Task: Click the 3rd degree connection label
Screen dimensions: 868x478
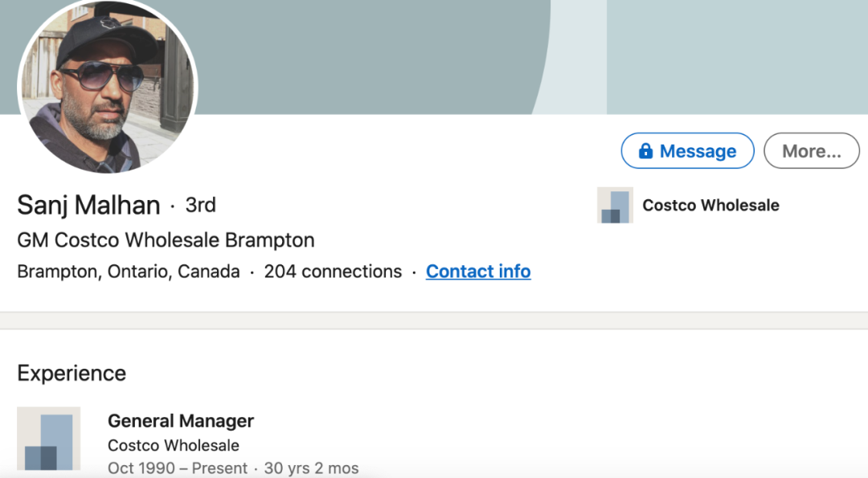Action: coord(200,205)
